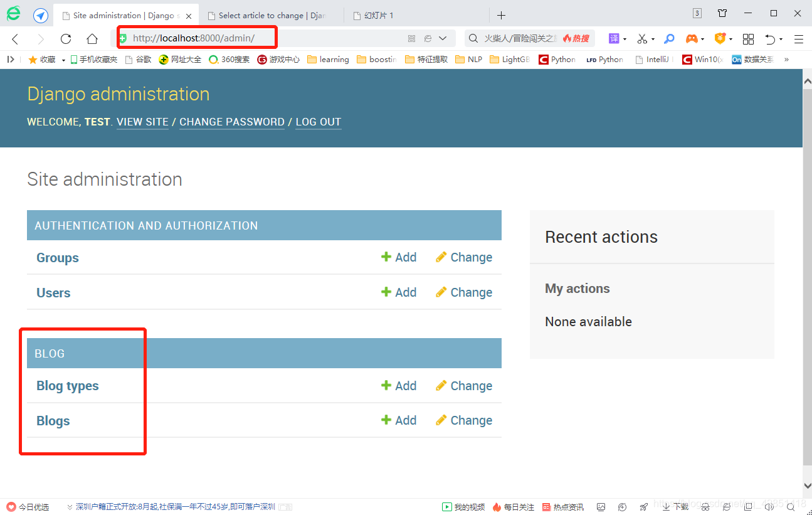Go to browser home page icon
The image size is (812, 515).
pos(92,39)
